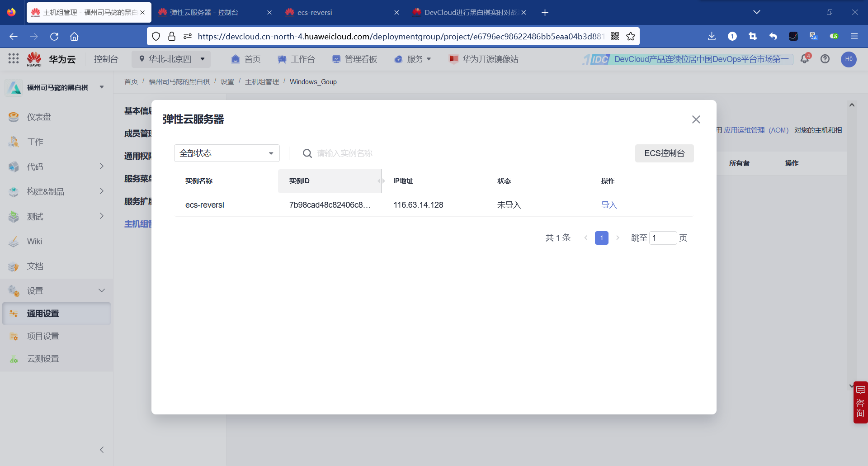This screenshot has height=466, width=868.
Task: Click the 实例ID column header
Action: [330, 181]
